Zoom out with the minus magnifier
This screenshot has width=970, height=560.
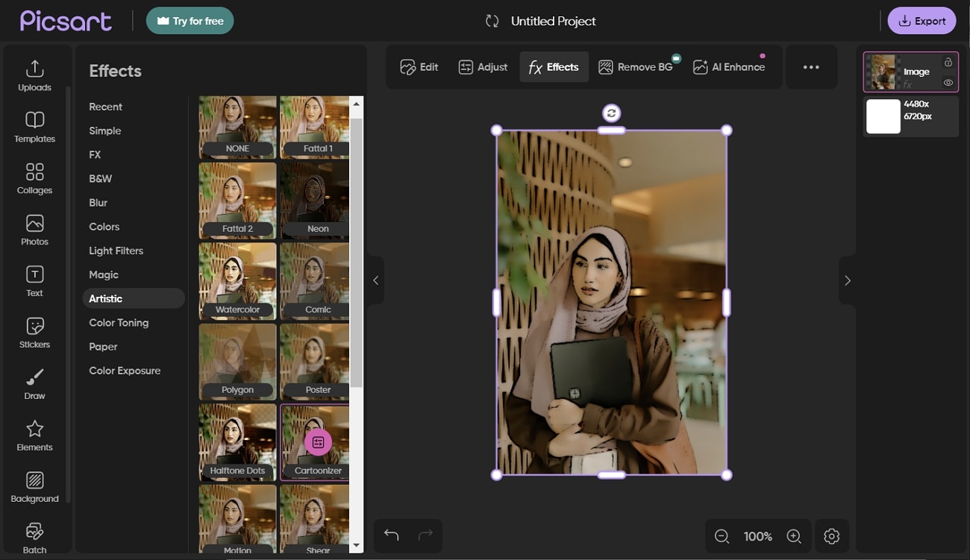coord(722,536)
